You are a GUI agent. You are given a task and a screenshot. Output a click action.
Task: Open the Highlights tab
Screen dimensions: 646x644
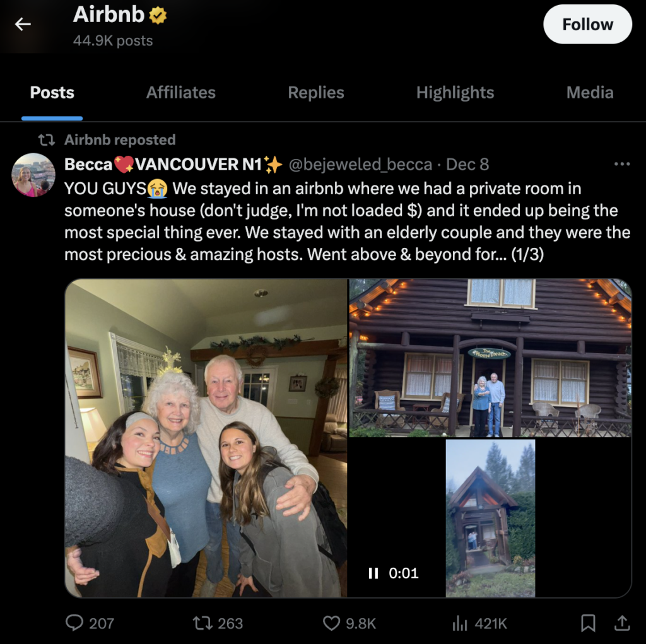coord(455,92)
